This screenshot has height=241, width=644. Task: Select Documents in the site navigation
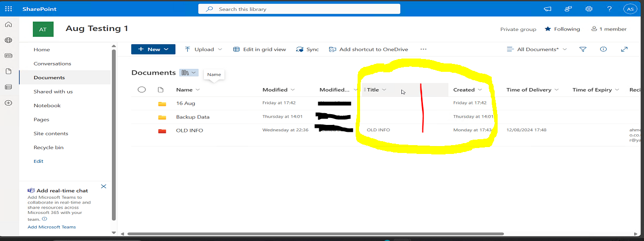49,78
